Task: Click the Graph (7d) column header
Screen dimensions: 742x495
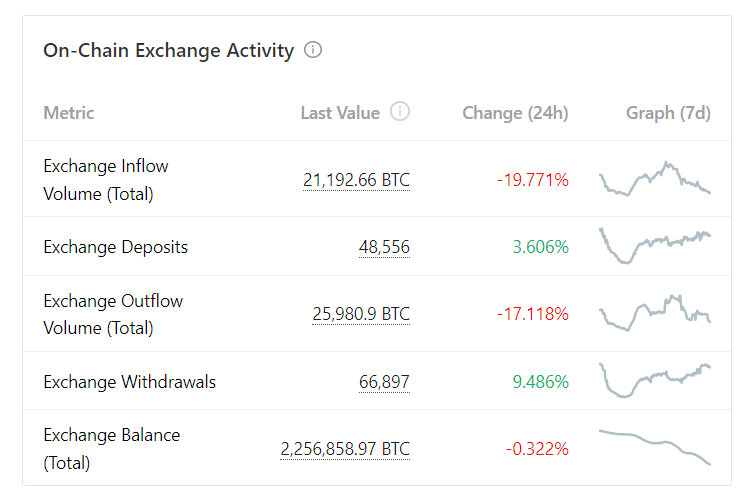Action: pos(668,113)
